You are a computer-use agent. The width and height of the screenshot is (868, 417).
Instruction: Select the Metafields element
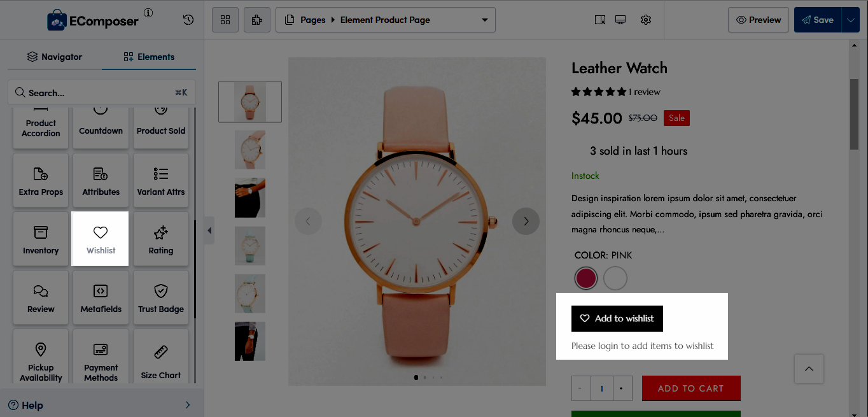pos(101,297)
